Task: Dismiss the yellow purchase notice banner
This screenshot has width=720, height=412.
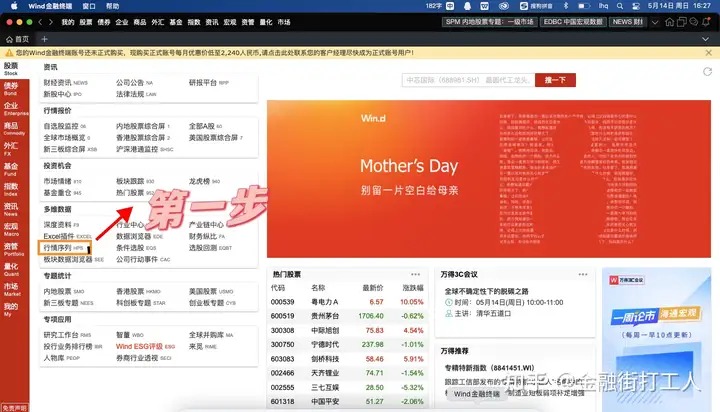Action: 709,53
